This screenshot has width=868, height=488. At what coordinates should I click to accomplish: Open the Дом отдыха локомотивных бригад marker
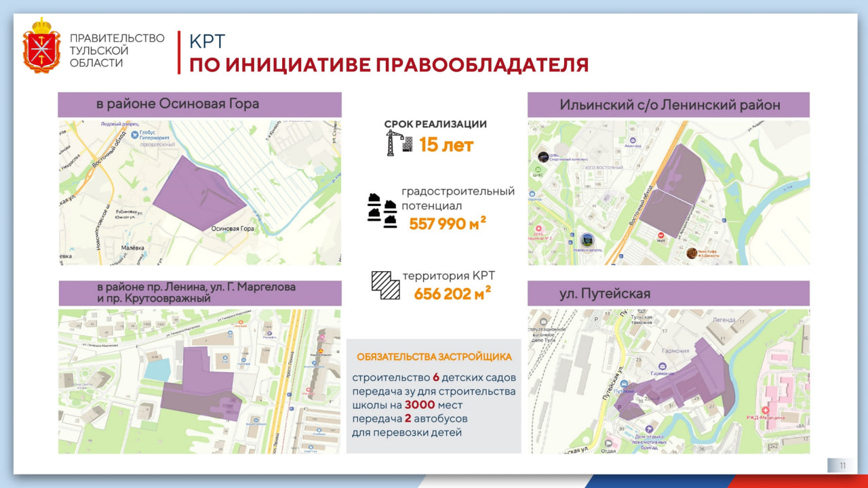pyautogui.click(x=649, y=428)
